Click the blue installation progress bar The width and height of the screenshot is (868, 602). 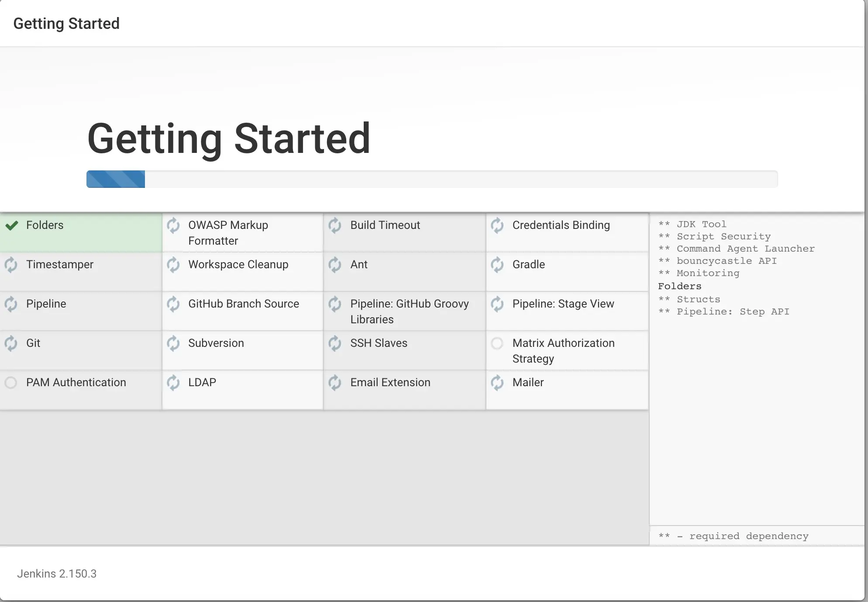tap(116, 179)
